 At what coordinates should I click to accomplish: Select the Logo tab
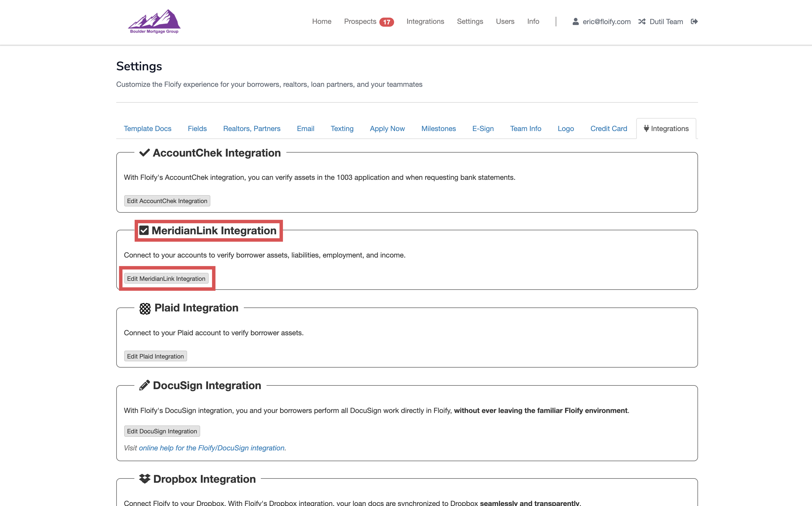click(566, 128)
